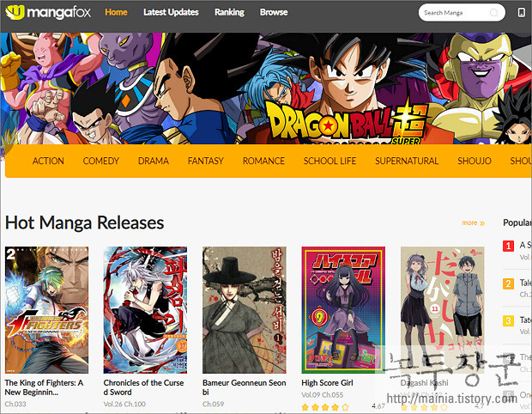Select the SHOUJO genre tab
Viewport: 532px width, 414px height.
point(475,161)
